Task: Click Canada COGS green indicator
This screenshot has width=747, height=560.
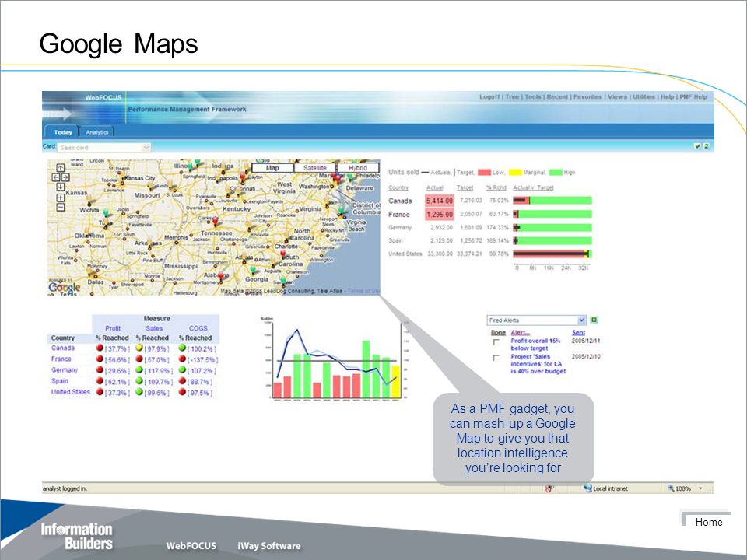Action: (182, 348)
